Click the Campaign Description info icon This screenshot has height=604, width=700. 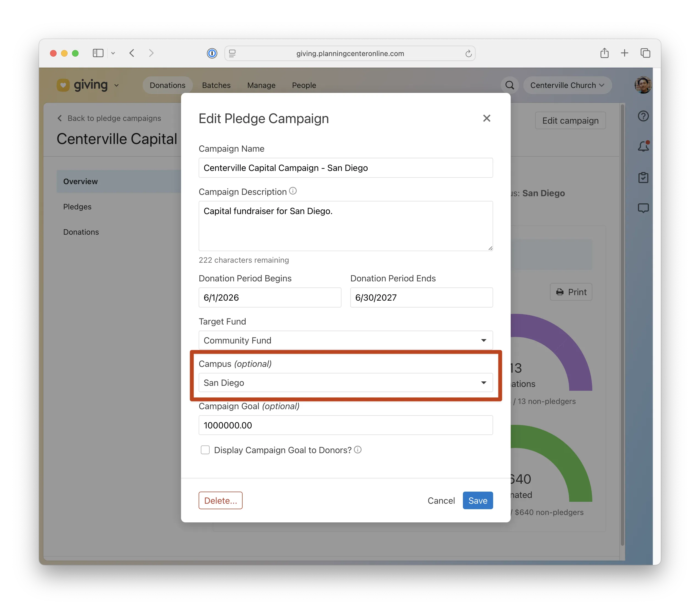coord(293,191)
